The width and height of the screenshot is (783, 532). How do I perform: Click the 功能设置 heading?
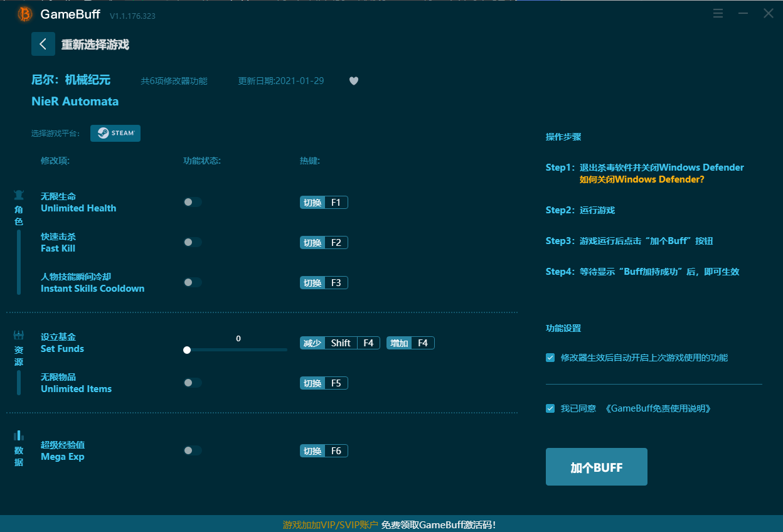(x=563, y=328)
